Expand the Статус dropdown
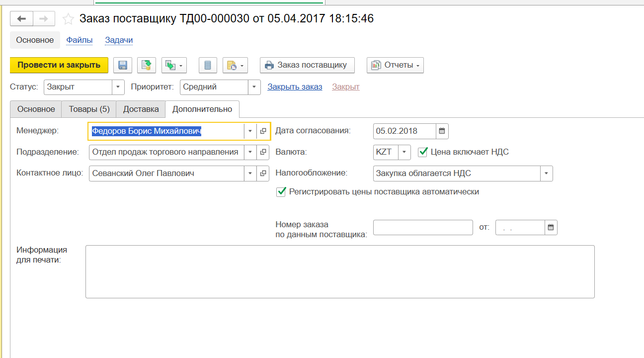644x358 pixels. (x=118, y=87)
